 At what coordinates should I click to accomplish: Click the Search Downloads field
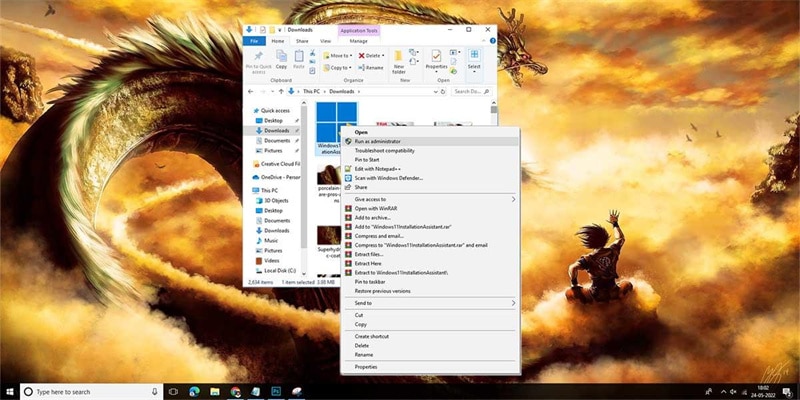click(x=472, y=91)
